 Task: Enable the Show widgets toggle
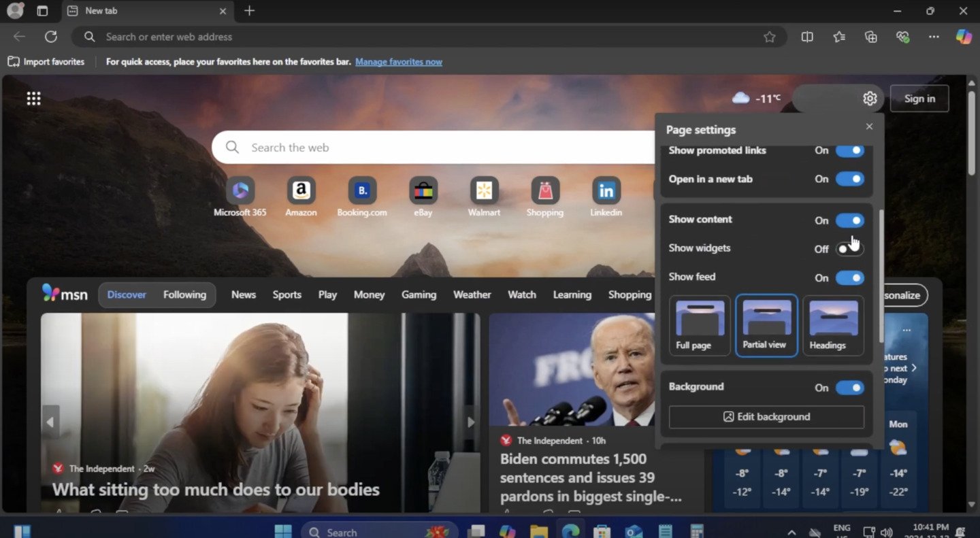[x=850, y=248]
